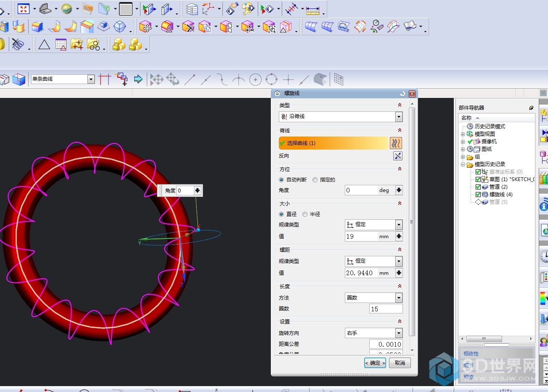Click the 名称 column header in navigator

pos(467,118)
